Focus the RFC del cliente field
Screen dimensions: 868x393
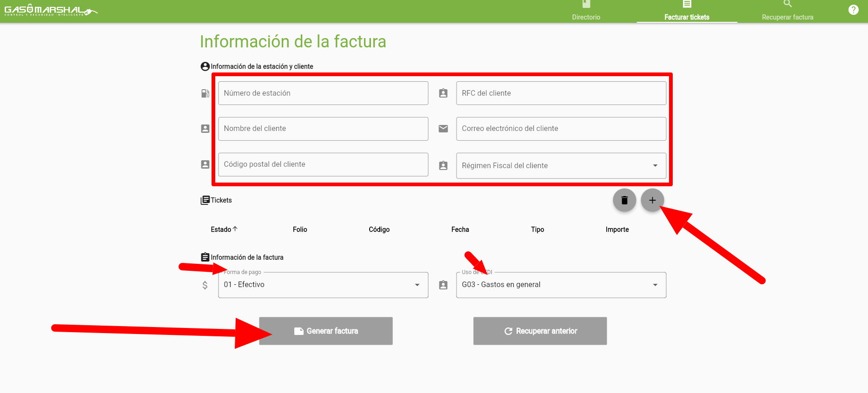click(561, 93)
